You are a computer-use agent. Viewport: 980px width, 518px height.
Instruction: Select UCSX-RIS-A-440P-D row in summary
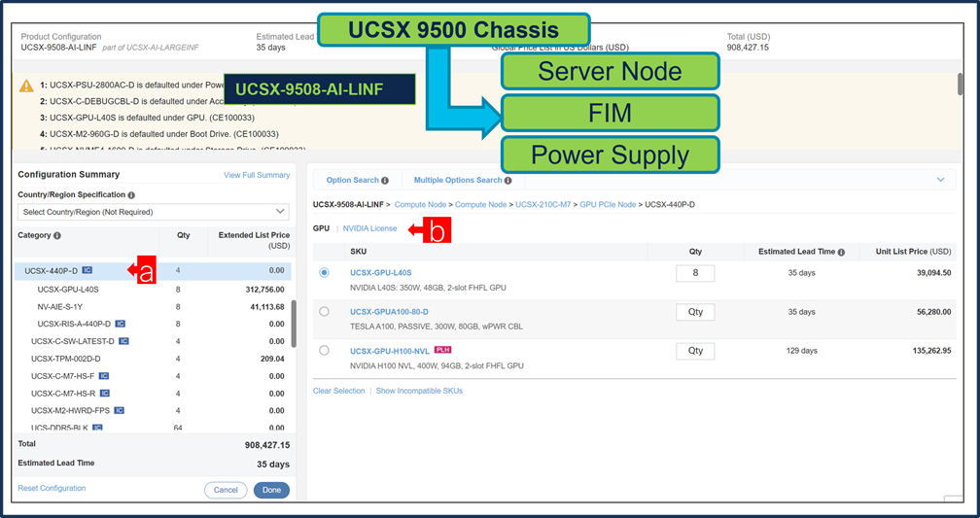pyautogui.click(x=153, y=324)
